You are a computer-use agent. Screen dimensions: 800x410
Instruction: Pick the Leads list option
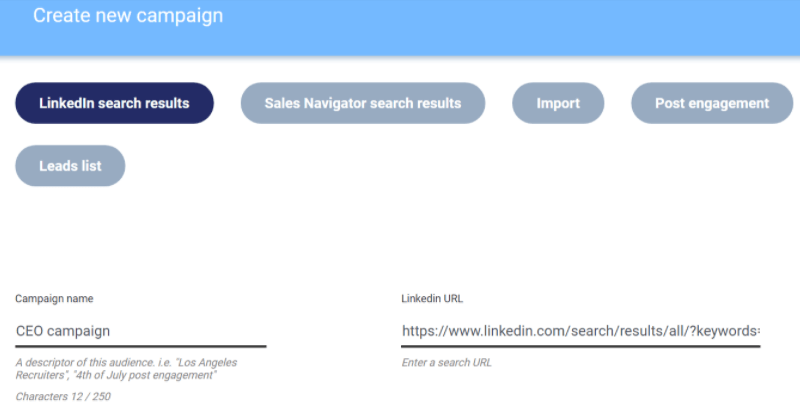click(70, 166)
